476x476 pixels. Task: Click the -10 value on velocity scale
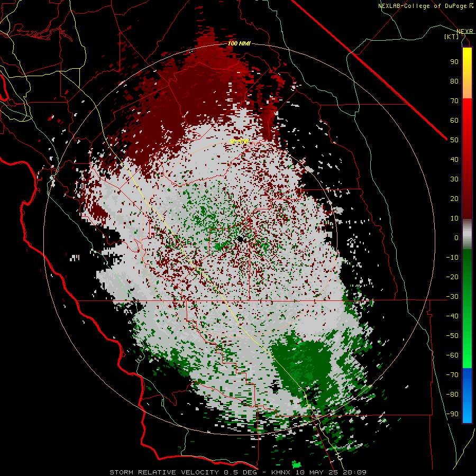pyautogui.click(x=452, y=258)
